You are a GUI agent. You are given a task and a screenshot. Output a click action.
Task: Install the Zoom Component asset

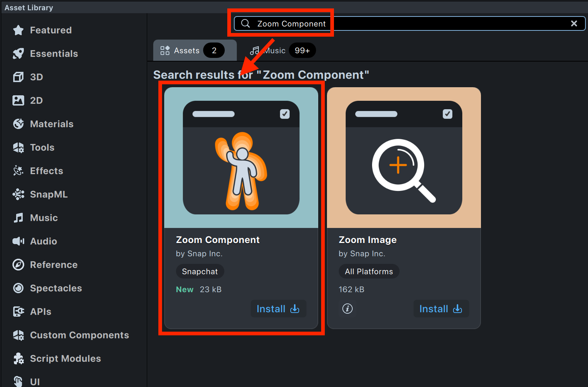click(x=278, y=309)
